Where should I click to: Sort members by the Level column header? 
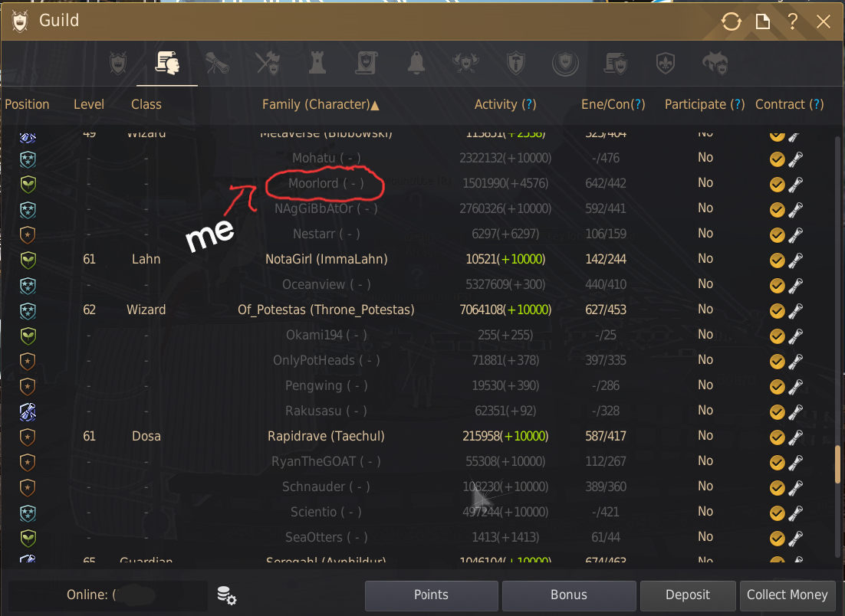[x=89, y=104]
